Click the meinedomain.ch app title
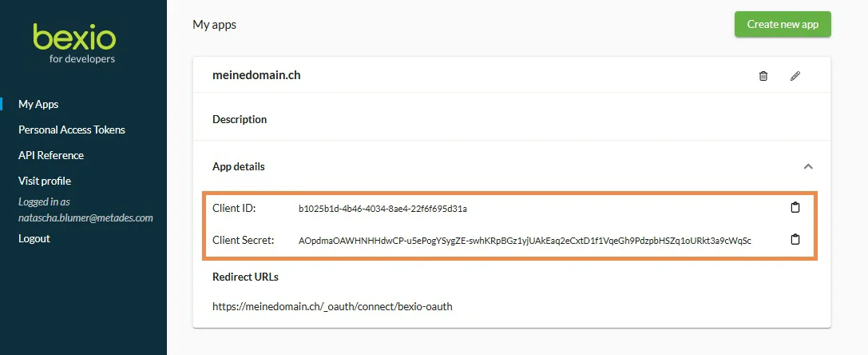 [x=256, y=75]
